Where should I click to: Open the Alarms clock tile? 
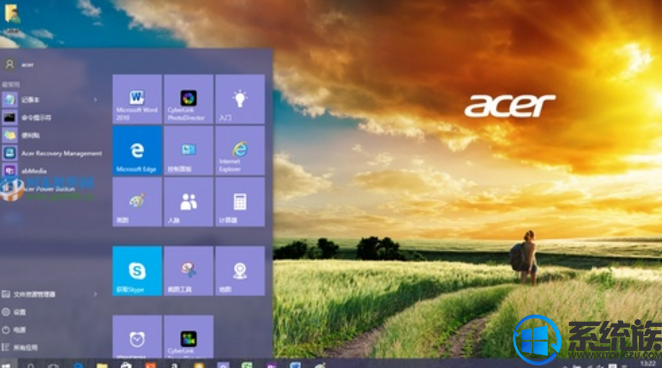[x=137, y=337]
